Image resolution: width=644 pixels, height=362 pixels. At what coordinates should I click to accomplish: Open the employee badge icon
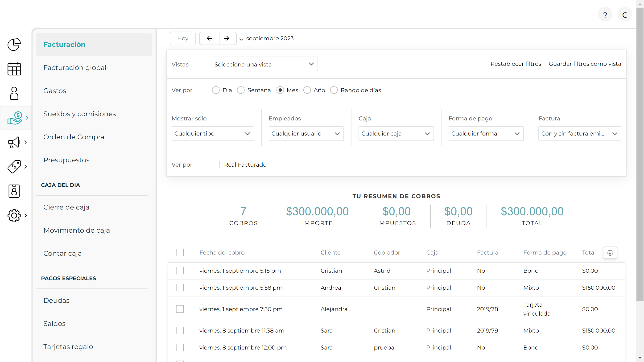click(x=14, y=191)
